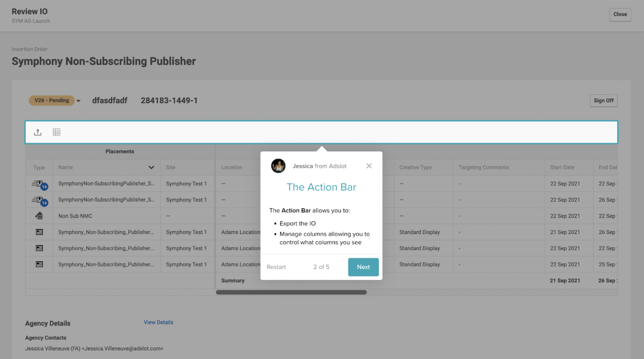This screenshot has height=359, width=644.
Task: Click the stacked layers icon for Non Sub NMC
Action: (39, 216)
